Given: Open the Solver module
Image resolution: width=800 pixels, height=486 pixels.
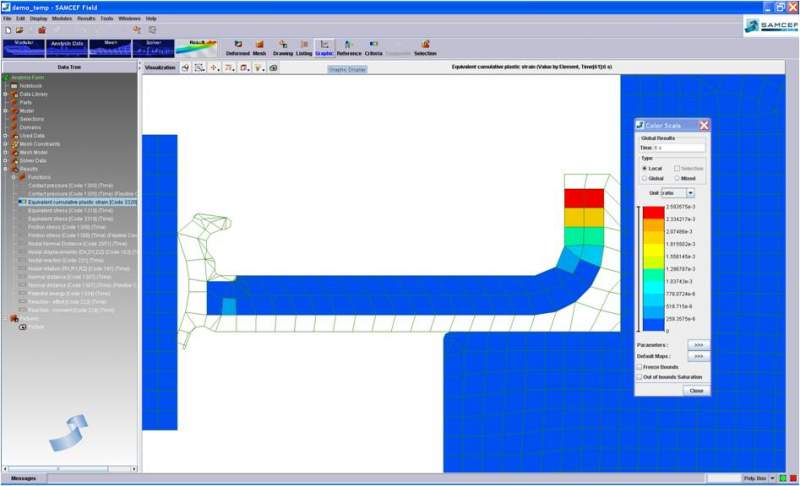Looking at the screenshot, I should point(153,48).
